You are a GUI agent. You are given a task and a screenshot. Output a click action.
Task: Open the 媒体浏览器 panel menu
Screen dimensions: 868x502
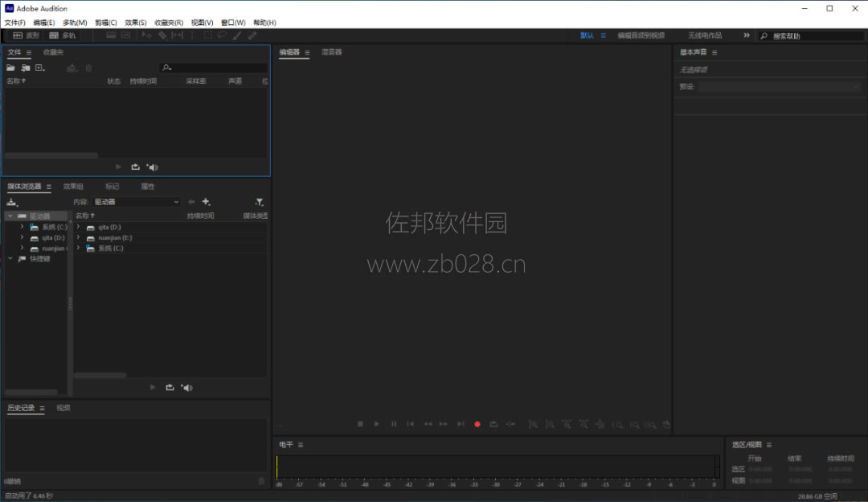click(49, 187)
